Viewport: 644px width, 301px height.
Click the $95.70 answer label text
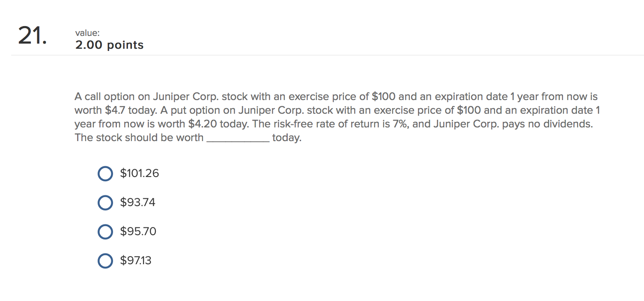[x=137, y=232]
